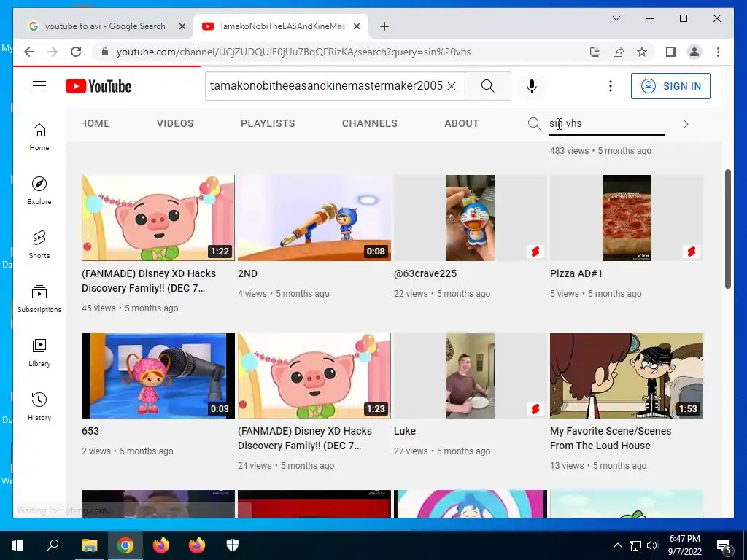Click the '653' video title
This screenshot has height=560, width=747.
click(90, 432)
